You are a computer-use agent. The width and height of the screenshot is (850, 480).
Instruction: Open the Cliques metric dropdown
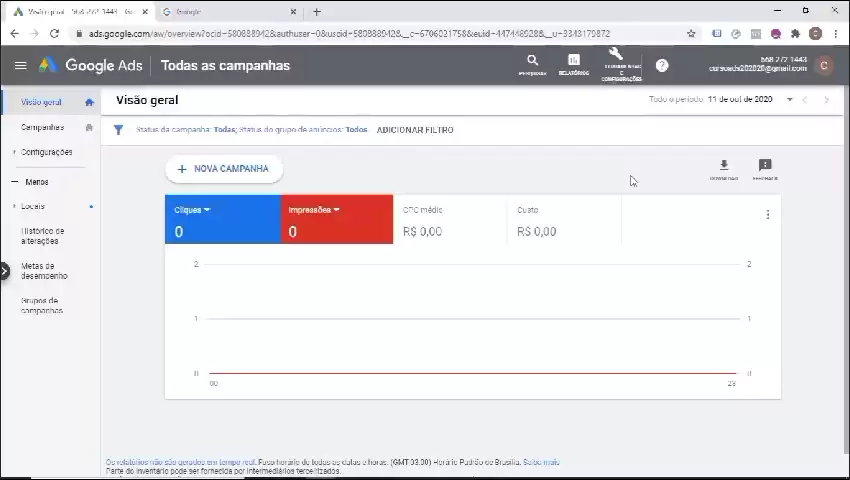[x=207, y=210]
